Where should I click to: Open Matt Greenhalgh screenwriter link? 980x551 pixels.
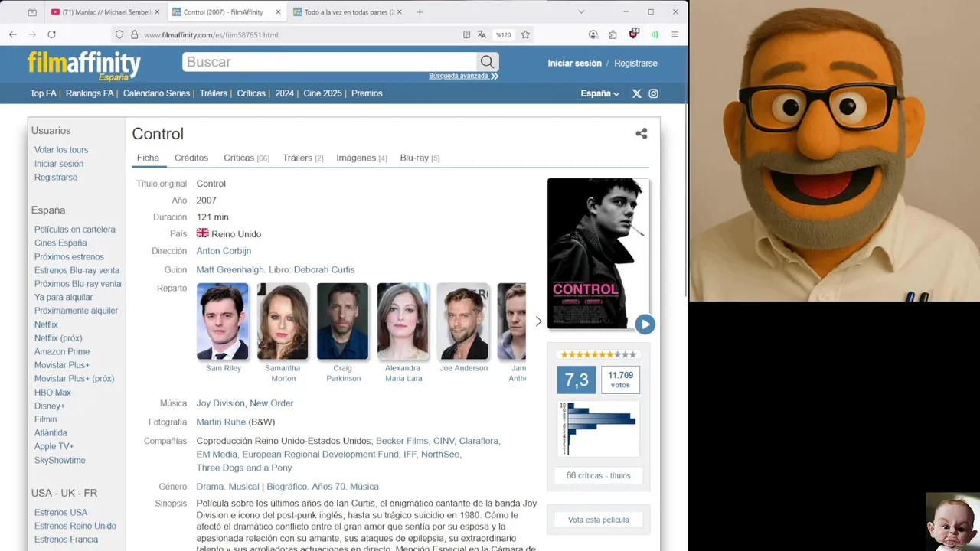pyautogui.click(x=230, y=269)
